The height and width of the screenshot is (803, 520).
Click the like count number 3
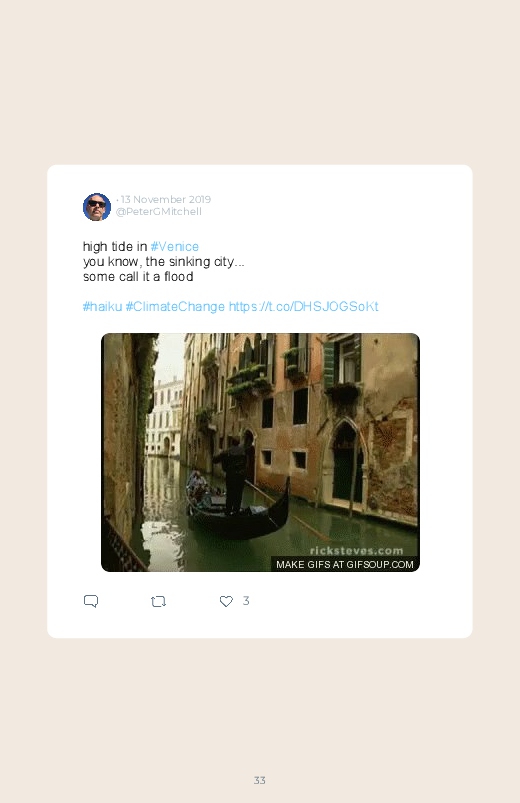point(246,601)
